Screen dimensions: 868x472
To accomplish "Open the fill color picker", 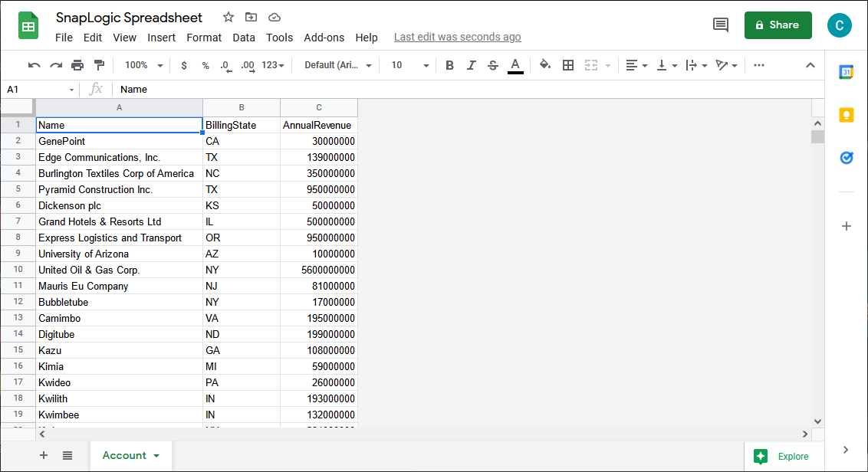I will (545, 65).
